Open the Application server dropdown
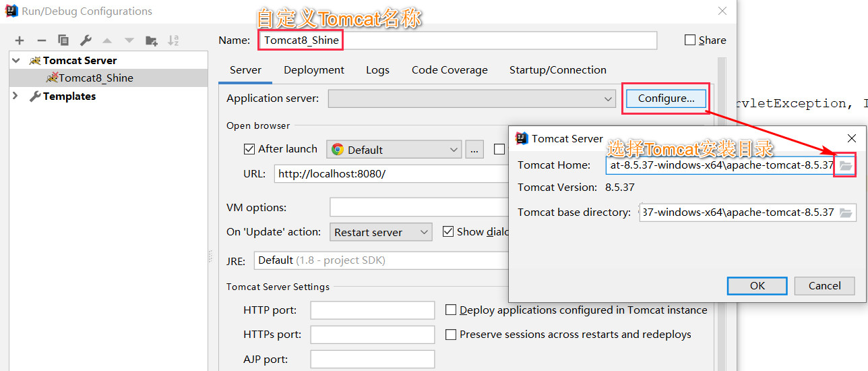 [x=472, y=98]
